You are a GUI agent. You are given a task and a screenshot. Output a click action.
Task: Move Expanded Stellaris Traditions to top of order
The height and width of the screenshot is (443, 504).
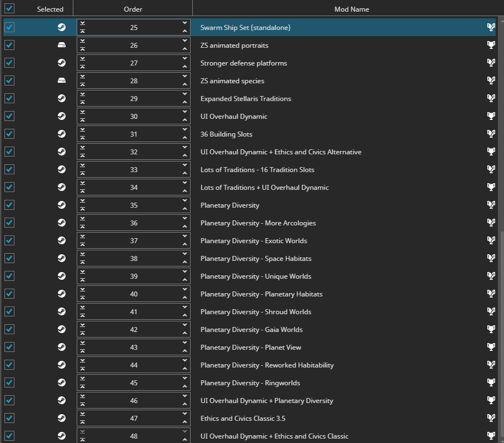pos(83,102)
